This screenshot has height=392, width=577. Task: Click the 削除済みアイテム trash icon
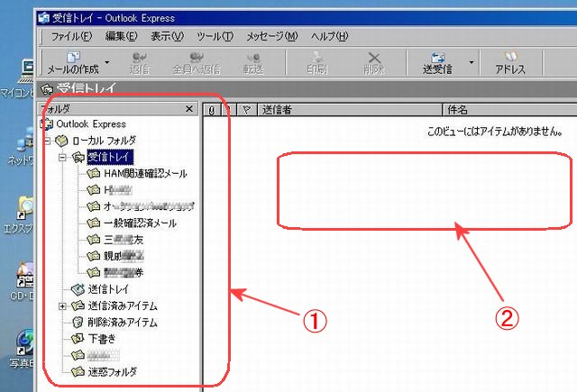pyautogui.click(x=78, y=322)
